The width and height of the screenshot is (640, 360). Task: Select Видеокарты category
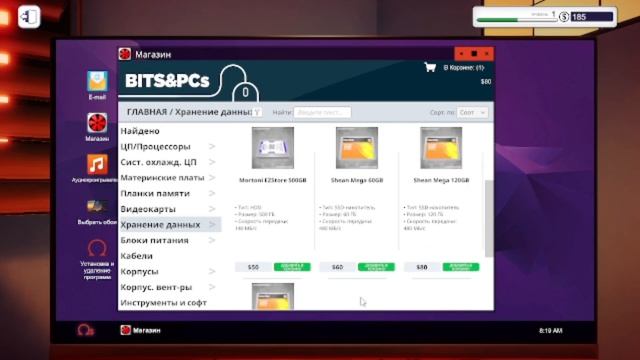pyautogui.click(x=148, y=209)
